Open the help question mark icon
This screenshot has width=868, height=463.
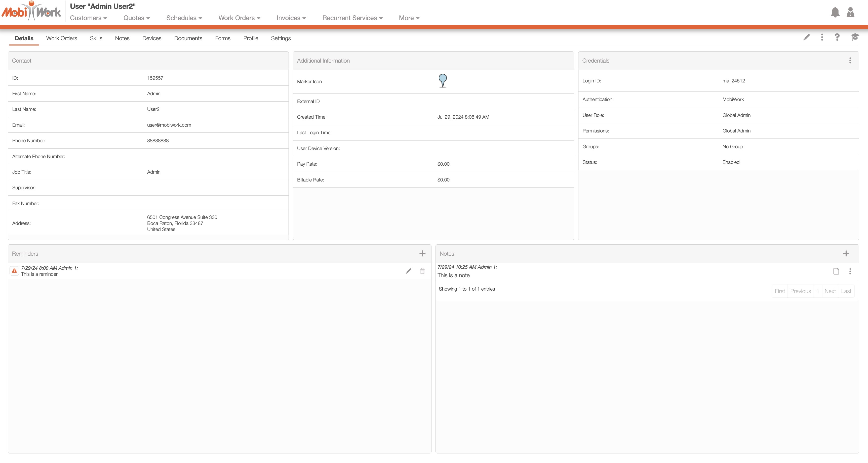coord(837,37)
